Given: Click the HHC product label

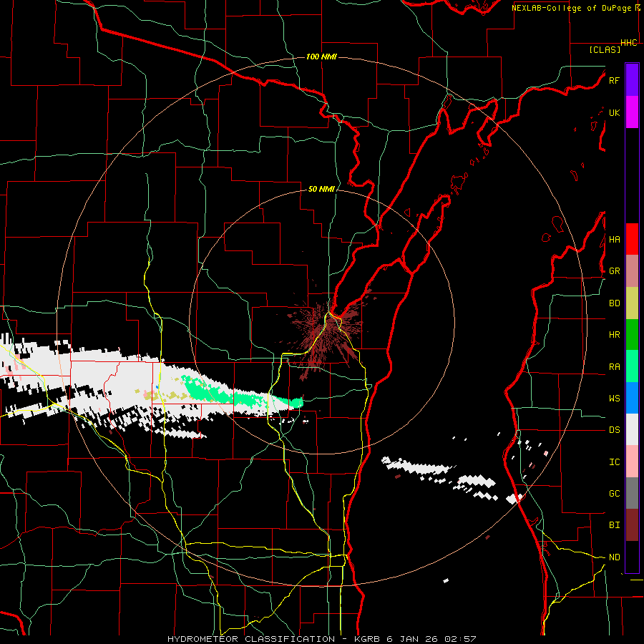Looking at the screenshot, I should (x=629, y=43).
